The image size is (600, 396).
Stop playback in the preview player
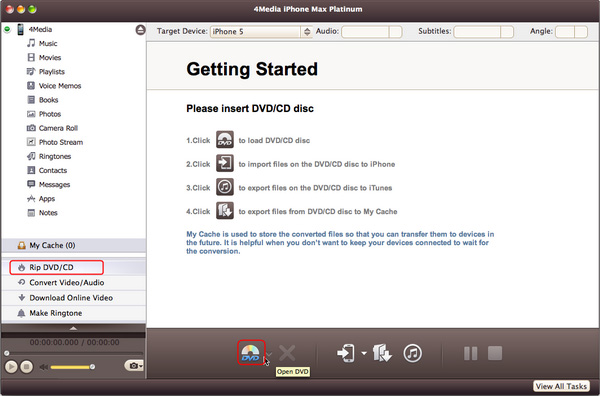[x=26, y=367]
